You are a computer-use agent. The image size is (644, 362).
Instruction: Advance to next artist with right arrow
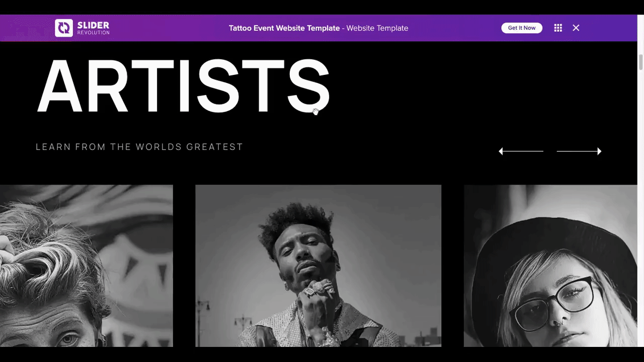579,151
